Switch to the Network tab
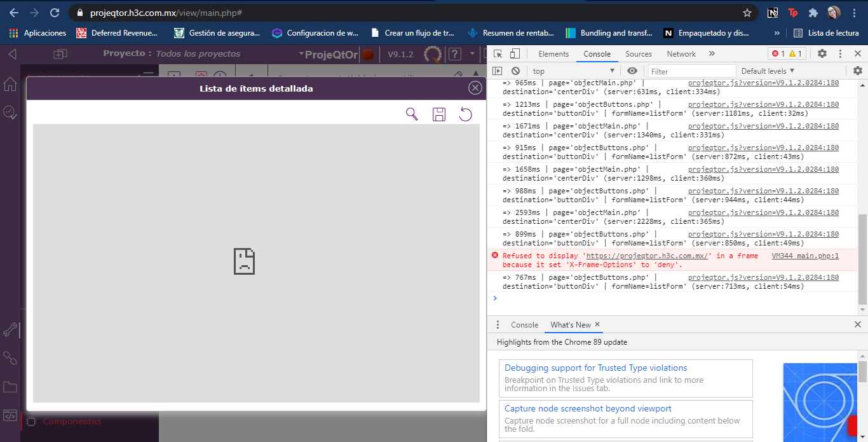The width and height of the screenshot is (868, 442). click(x=681, y=54)
